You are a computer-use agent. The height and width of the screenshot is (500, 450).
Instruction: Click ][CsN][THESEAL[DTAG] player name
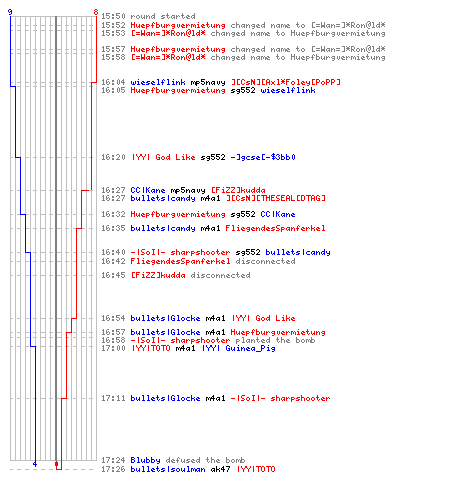point(276,198)
